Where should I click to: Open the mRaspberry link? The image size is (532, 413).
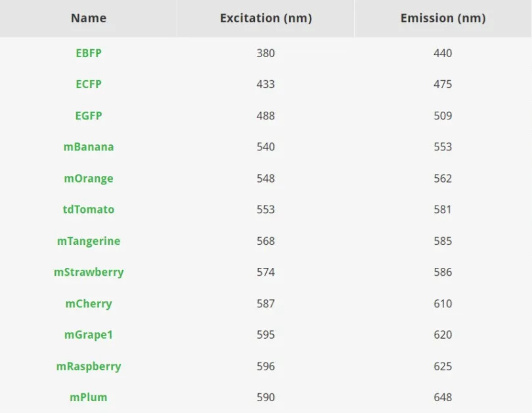tap(89, 366)
